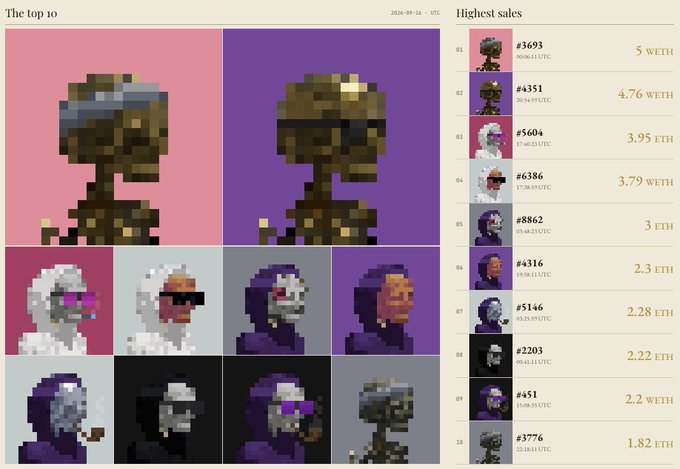Click the rank number 06 in sales list
The width and height of the screenshot is (680, 469).
459,268
